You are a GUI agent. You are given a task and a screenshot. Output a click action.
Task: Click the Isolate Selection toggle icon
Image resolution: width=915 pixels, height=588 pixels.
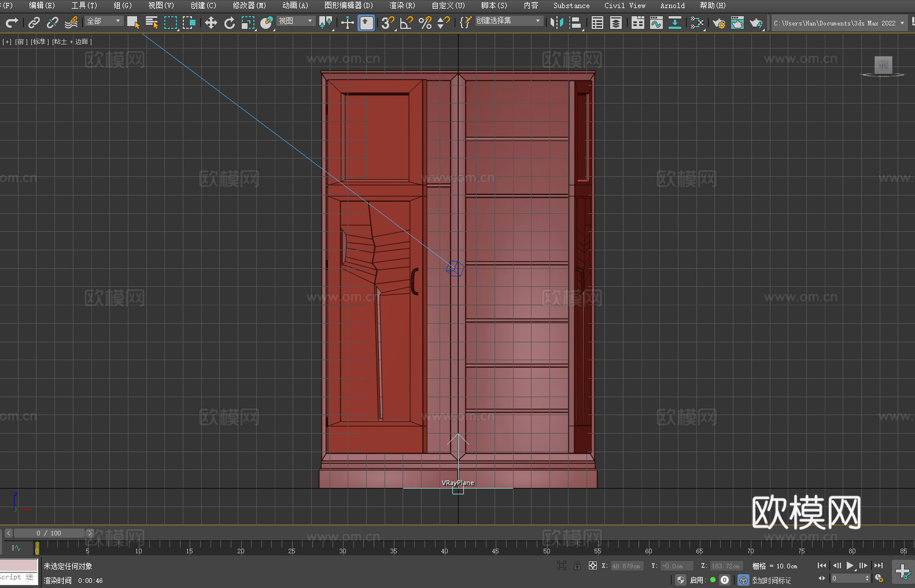click(561, 565)
